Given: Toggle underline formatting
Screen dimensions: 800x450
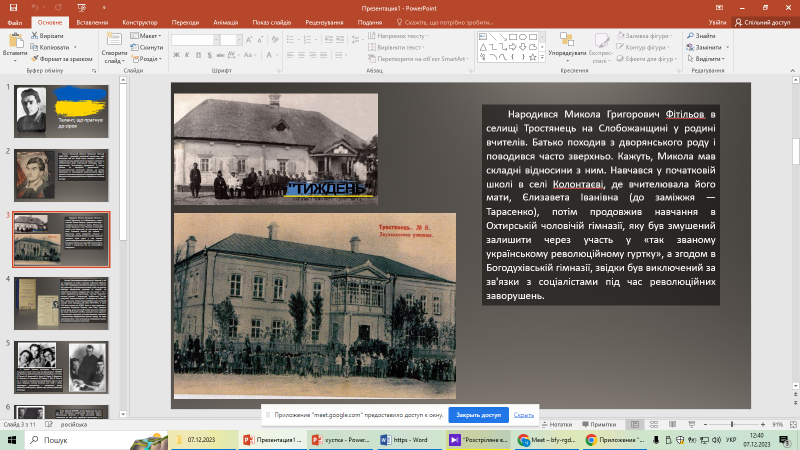Looking at the screenshot, I should 198,55.
